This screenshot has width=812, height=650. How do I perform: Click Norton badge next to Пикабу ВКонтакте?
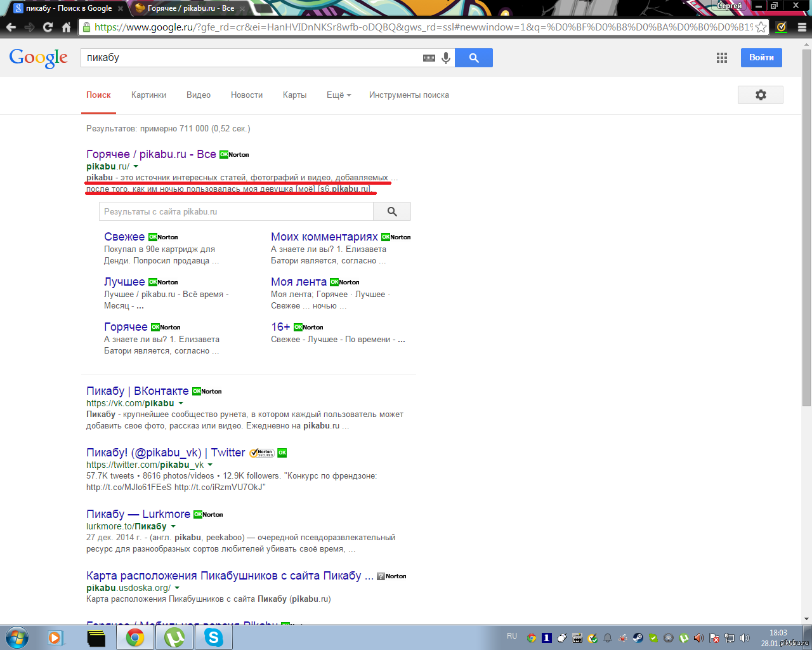click(207, 391)
